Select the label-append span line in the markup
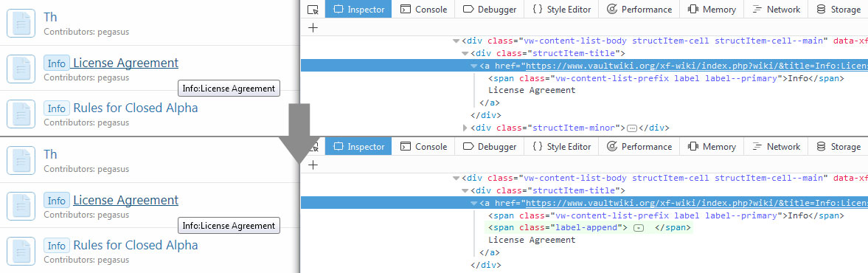 pyautogui.click(x=589, y=227)
